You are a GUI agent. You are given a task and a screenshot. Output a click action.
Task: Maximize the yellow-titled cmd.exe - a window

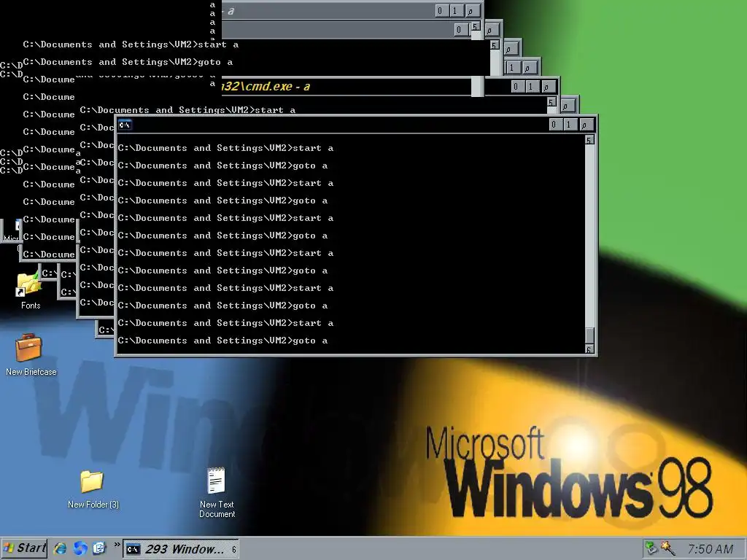click(x=531, y=87)
